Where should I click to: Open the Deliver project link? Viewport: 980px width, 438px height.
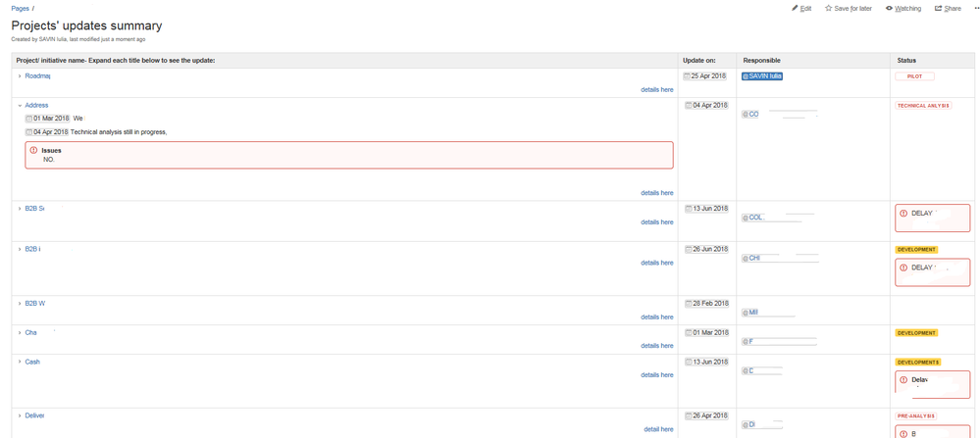point(34,415)
